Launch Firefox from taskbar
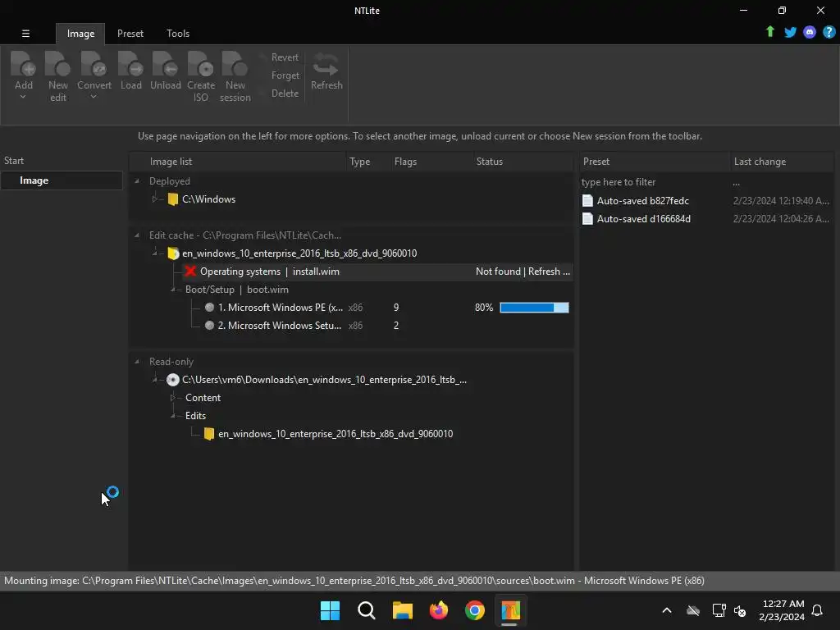Screen dimensions: 840x630 tap(439, 610)
